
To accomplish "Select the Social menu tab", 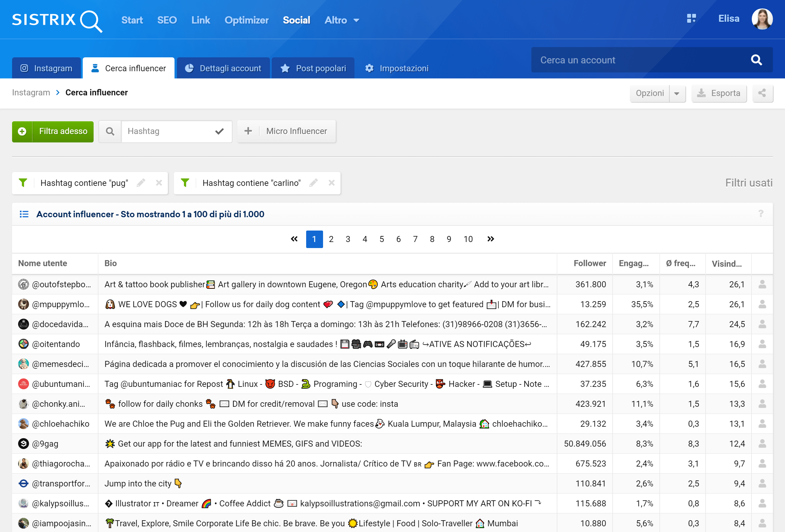I will point(296,20).
